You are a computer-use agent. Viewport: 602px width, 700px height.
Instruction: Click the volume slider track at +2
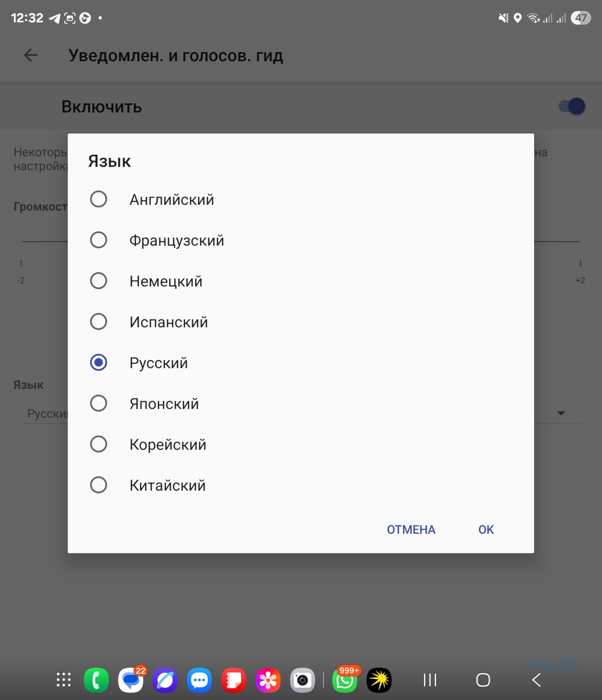(579, 241)
